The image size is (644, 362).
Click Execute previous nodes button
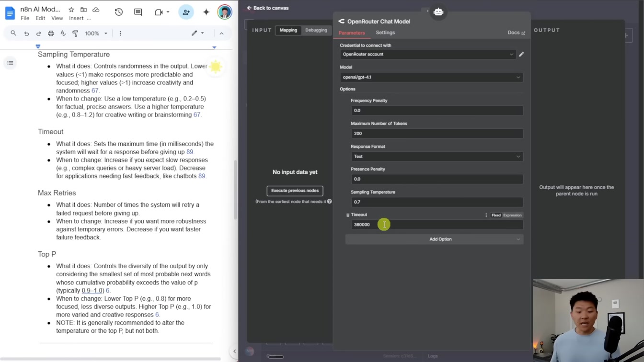(295, 191)
